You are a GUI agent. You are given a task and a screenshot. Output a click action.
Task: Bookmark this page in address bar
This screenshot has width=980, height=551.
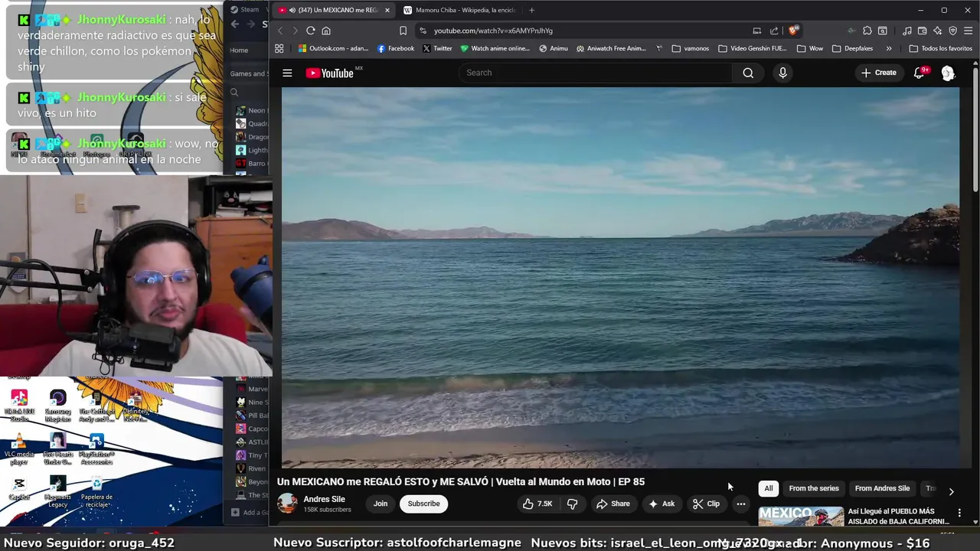click(403, 31)
